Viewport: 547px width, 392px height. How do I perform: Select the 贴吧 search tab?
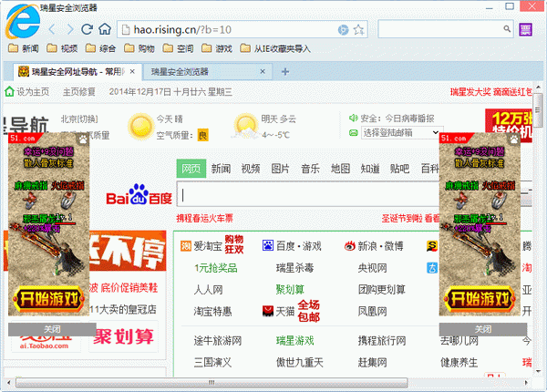[x=400, y=169]
